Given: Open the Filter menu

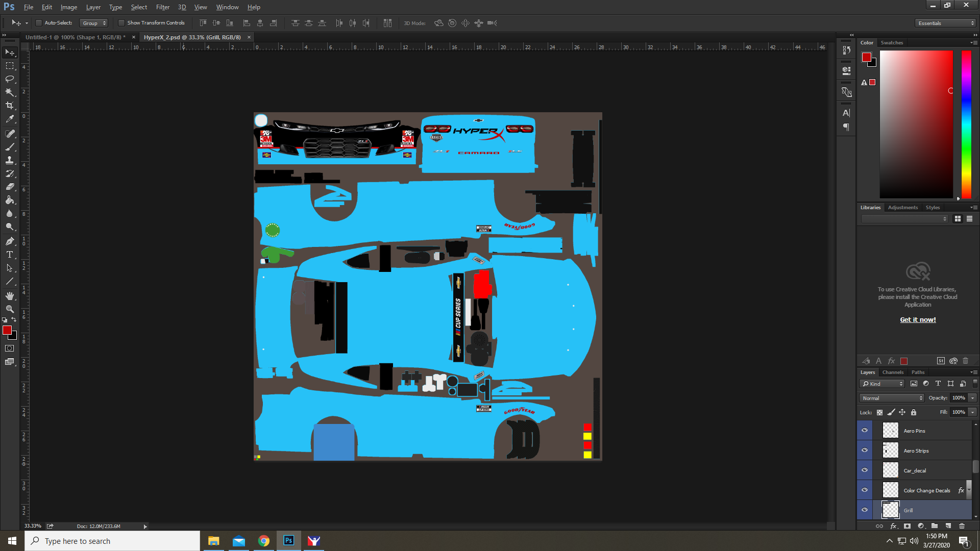Looking at the screenshot, I should point(162,7).
